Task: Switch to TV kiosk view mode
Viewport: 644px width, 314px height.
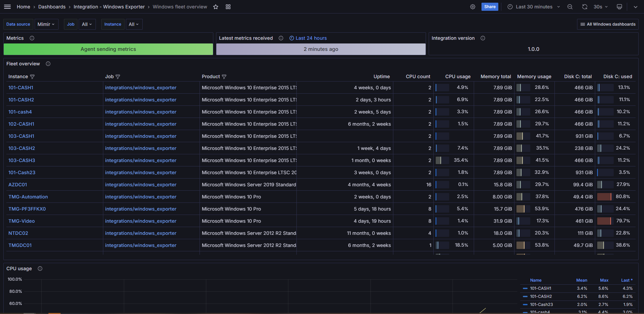Action: [619, 7]
